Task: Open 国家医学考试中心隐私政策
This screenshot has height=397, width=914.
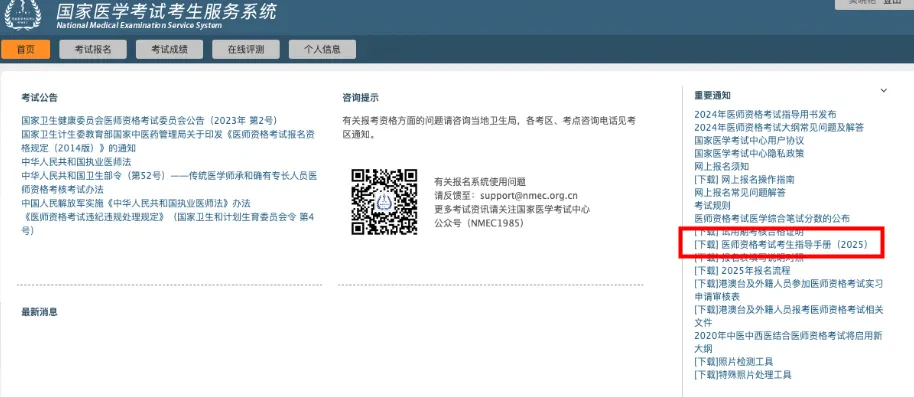Action: pyautogui.click(x=749, y=153)
